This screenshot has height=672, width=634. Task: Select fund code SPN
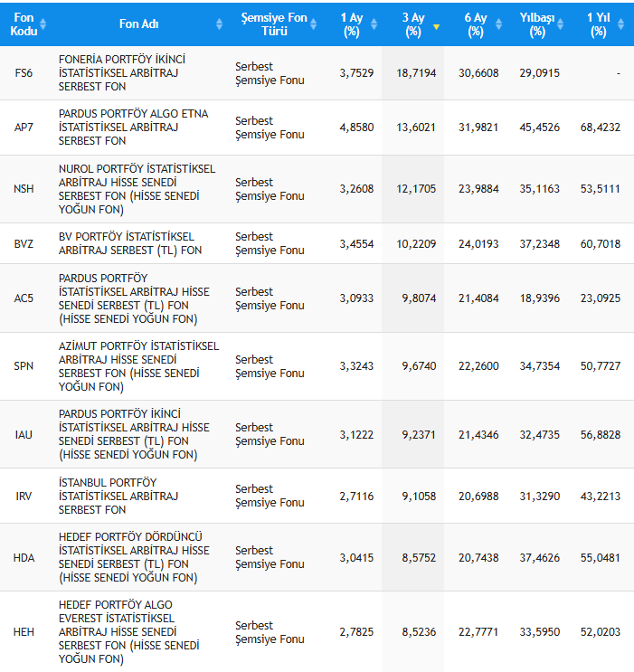(24, 366)
